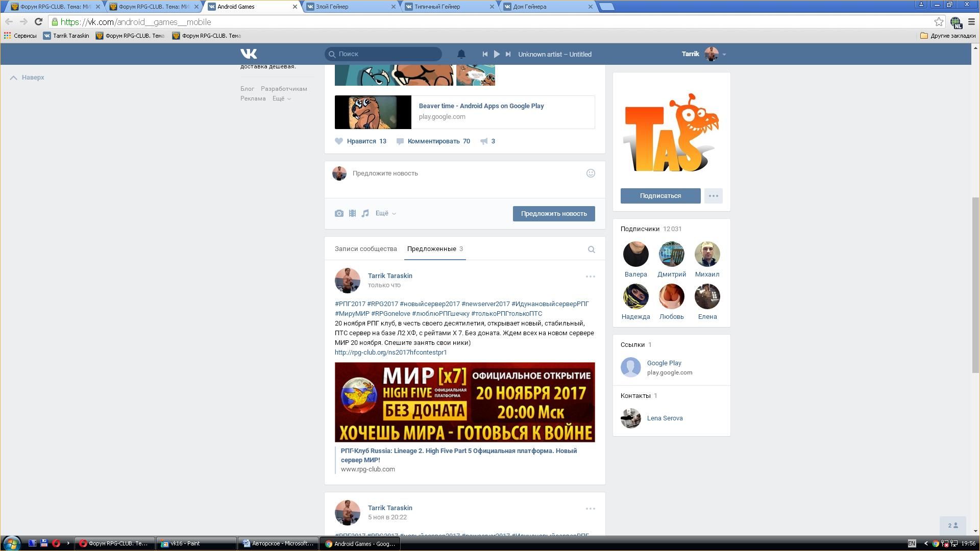Click Google Play link avatar icon
The image size is (980, 551).
click(x=630, y=367)
